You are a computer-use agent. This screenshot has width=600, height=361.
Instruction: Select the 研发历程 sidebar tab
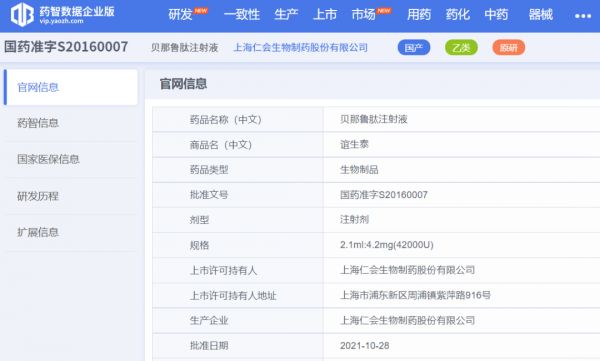pyautogui.click(x=71, y=196)
